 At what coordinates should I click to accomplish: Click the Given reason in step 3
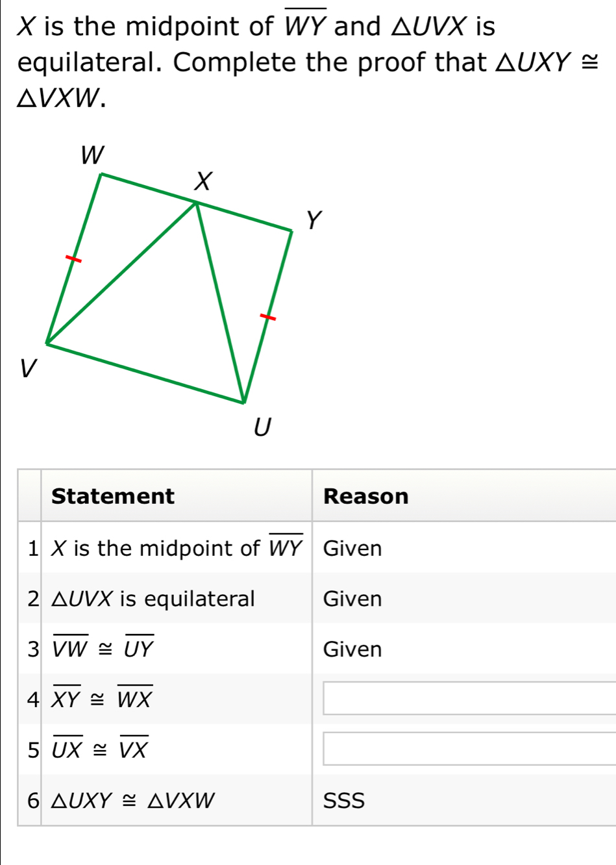[352, 649]
